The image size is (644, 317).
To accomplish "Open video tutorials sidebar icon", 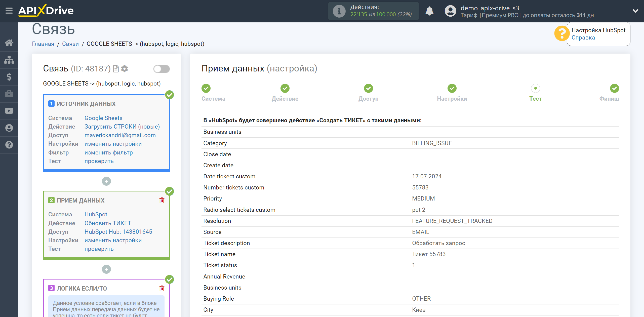I will coord(9,111).
